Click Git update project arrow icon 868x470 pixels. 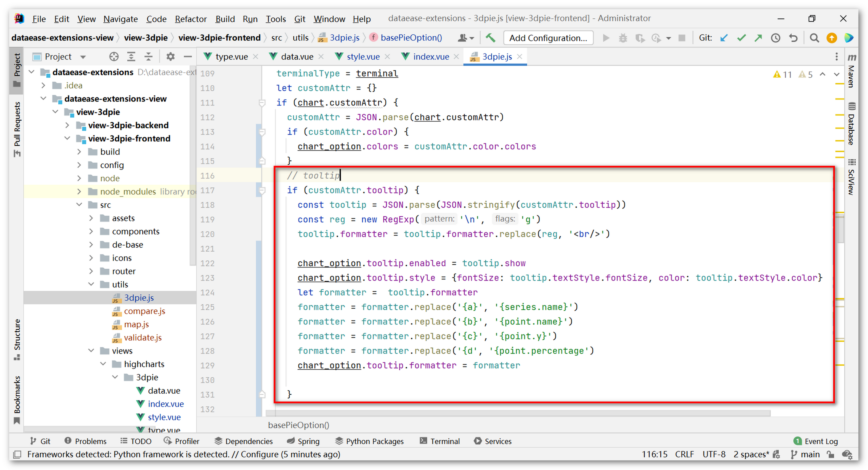coord(723,38)
